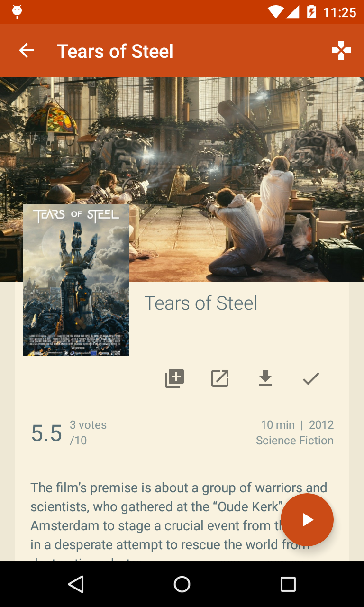364x607 pixels.
Task: Add movie to playlist queue icon
Action: (x=174, y=378)
